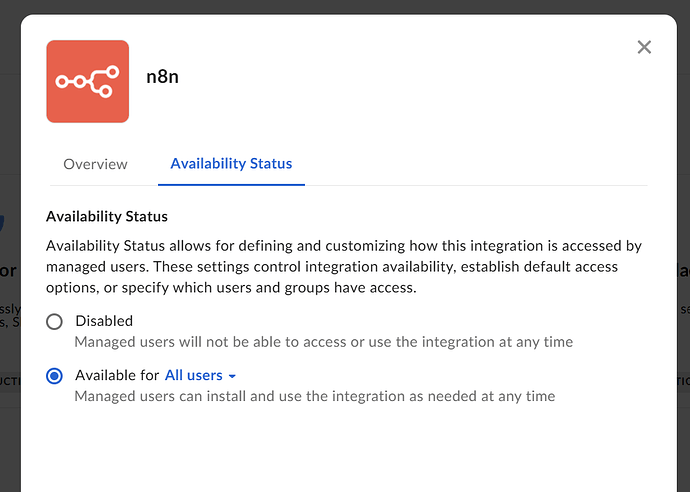Click the caret arrow beside All users
Image resolution: width=690 pixels, height=492 pixels.
pyautogui.click(x=232, y=377)
